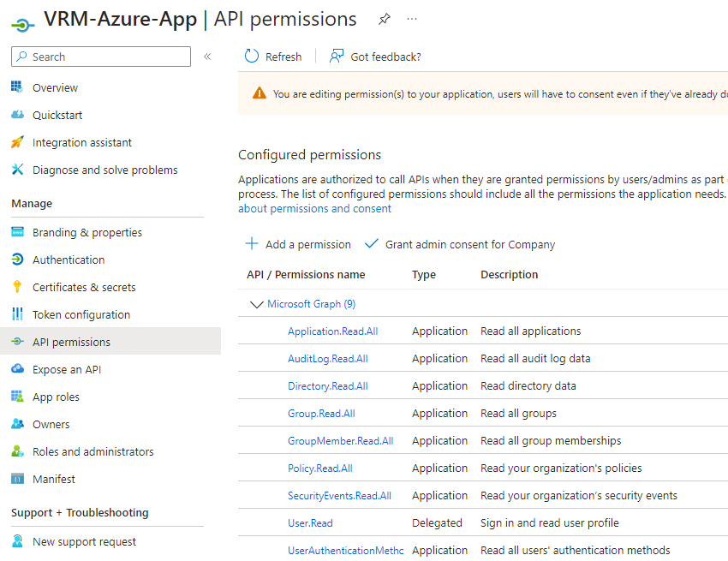The image size is (728, 561).
Task: Open AuditLog.Read.All permission link
Action: tap(327, 359)
